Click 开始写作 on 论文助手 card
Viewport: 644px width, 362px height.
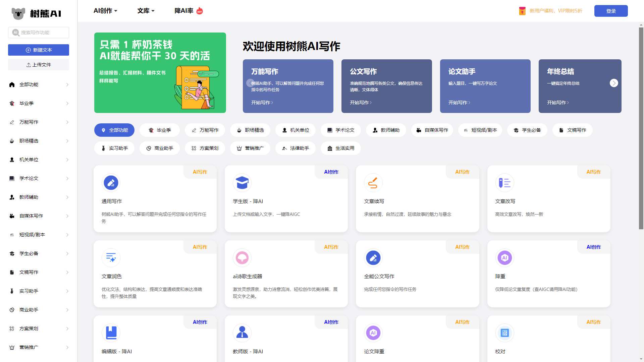459,103
